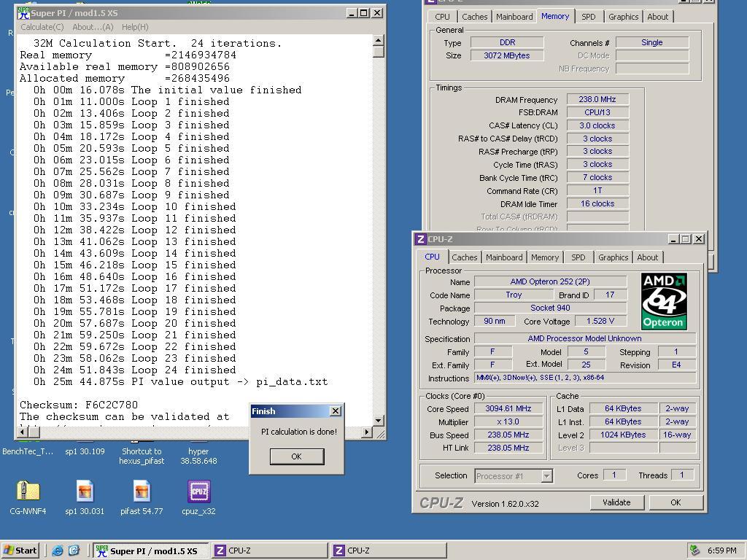Activate the first CPU-Z taskbar button
The height and width of the screenshot is (560, 747).
[x=270, y=551]
